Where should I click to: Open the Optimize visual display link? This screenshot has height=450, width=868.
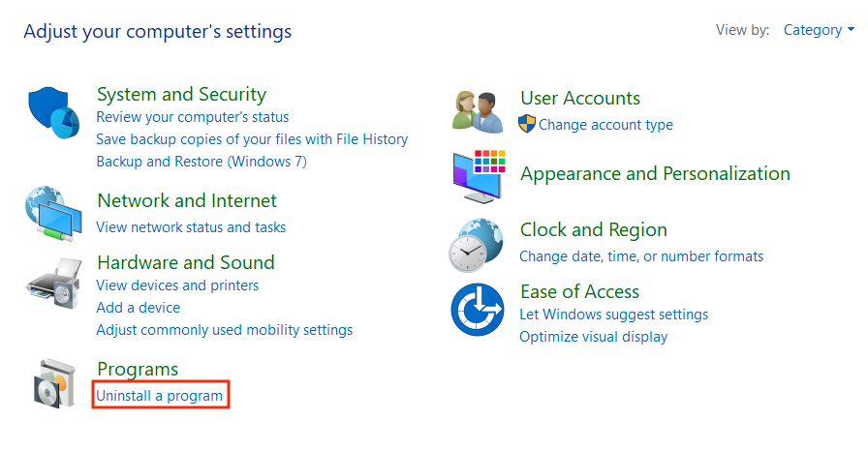pos(593,337)
